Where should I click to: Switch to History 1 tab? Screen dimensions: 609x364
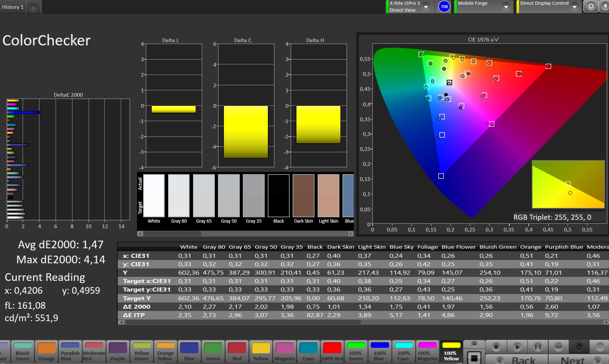(x=13, y=7)
